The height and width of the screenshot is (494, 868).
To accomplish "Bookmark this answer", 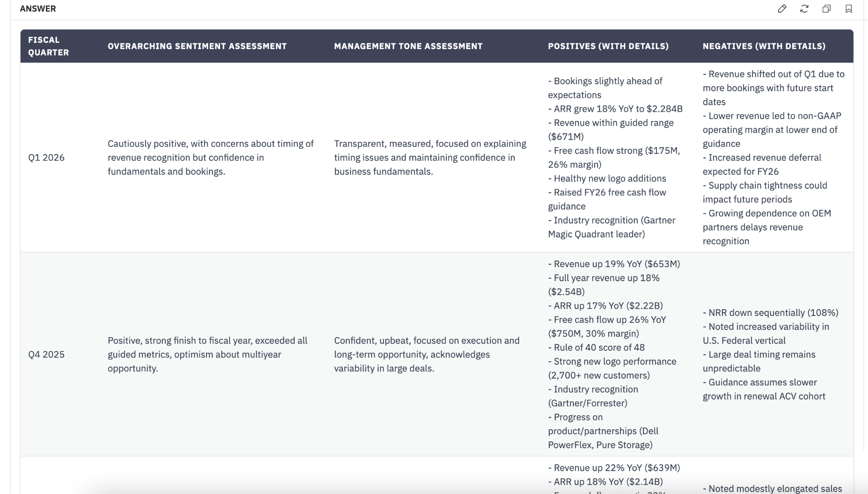I will click(x=849, y=9).
